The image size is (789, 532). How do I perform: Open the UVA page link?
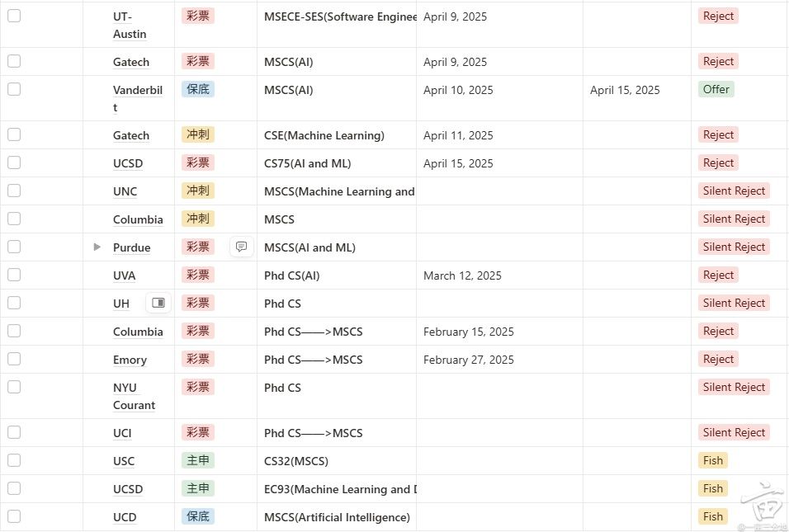pyautogui.click(x=124, y=275)
